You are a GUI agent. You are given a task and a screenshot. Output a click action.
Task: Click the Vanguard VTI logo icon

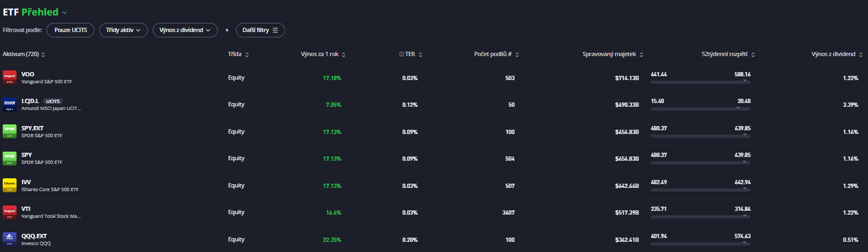pos(10,212)
